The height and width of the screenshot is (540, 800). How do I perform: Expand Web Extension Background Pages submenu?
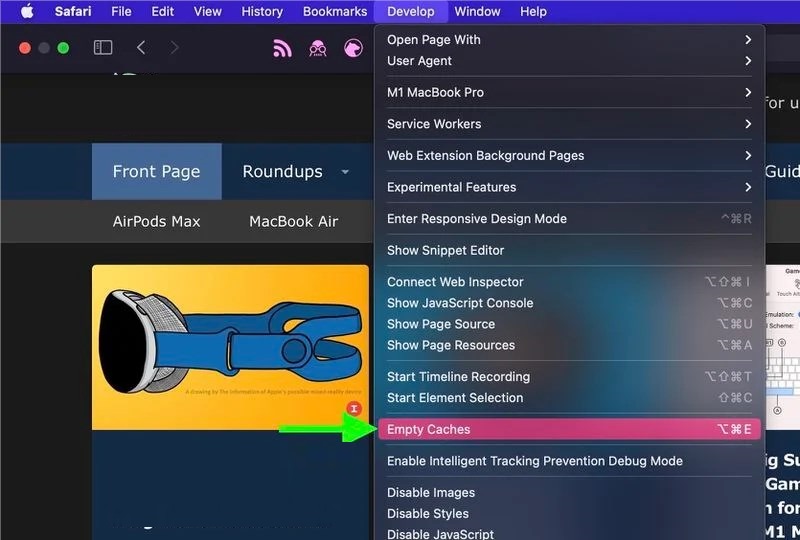point(569,156)
